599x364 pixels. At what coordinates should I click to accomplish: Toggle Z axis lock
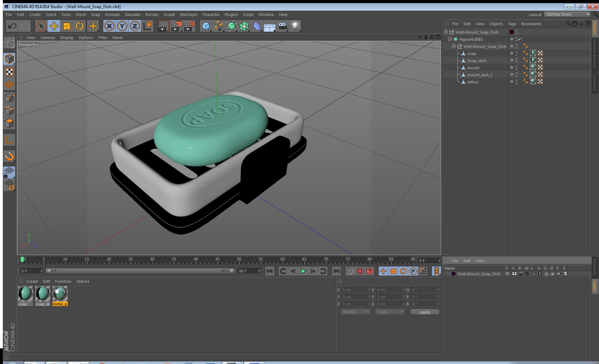click(x=135, y=26)
